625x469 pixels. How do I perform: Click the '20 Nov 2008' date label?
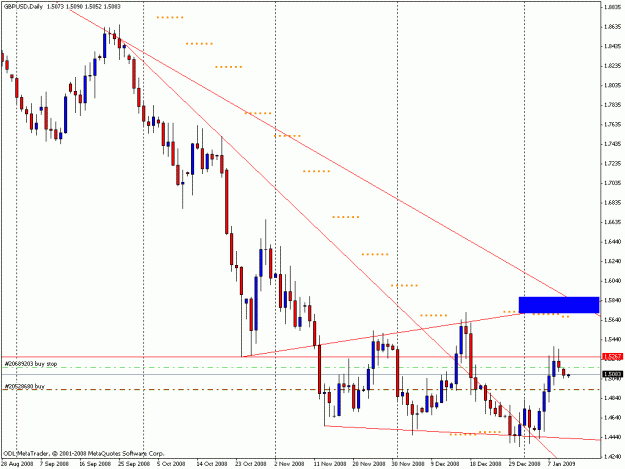369,464
